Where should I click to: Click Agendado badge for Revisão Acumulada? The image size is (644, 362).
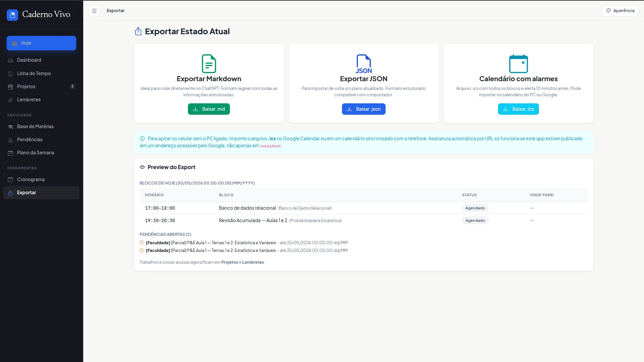tap(475, 220)
